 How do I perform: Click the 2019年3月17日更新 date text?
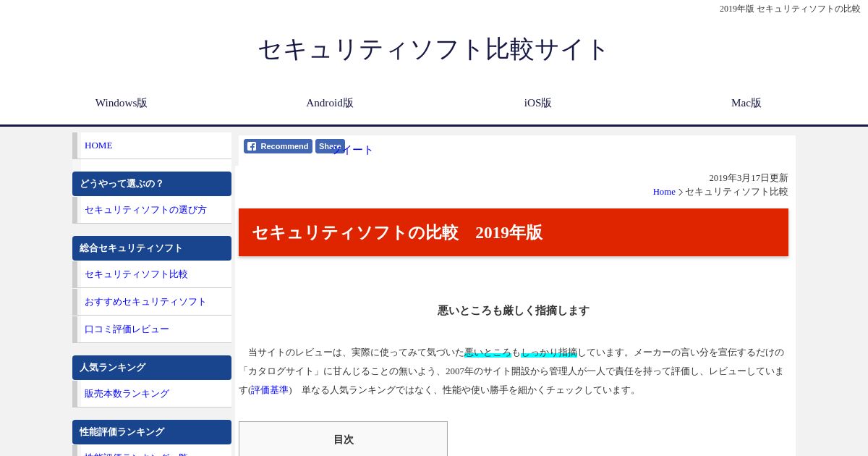point(749,178)
